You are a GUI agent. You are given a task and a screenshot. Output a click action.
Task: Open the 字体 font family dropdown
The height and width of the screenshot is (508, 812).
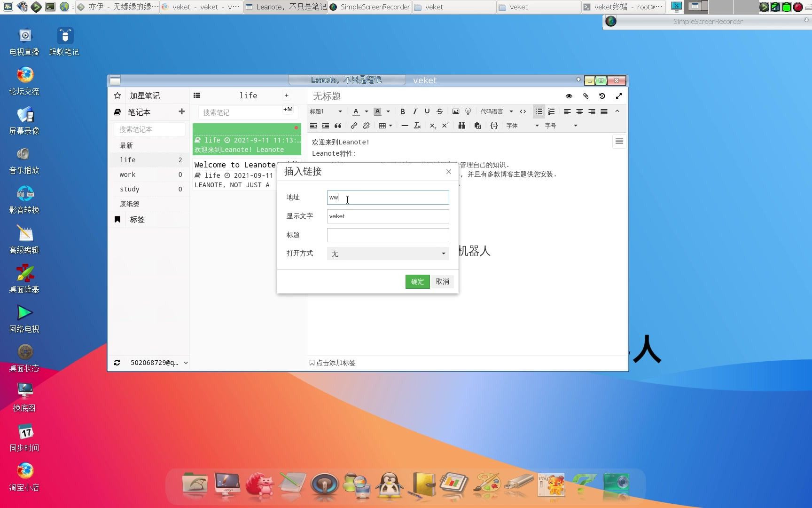[523, 126]
